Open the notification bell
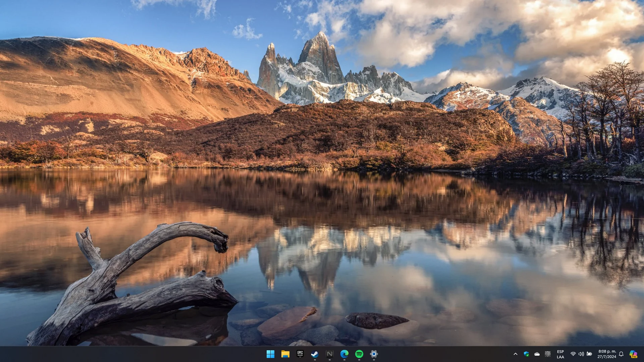The image size is (644, 362). 621,354
